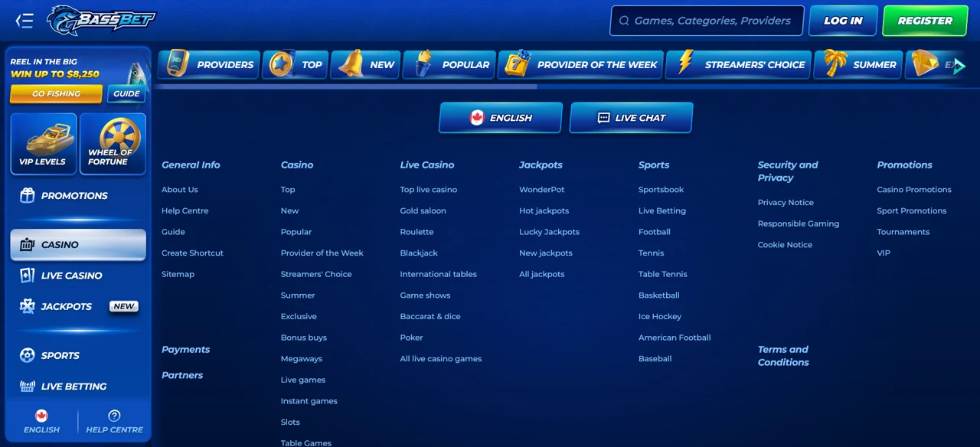Open the Table Tennis link
This screenshot has height=447, width=980.
coord(662,274)
